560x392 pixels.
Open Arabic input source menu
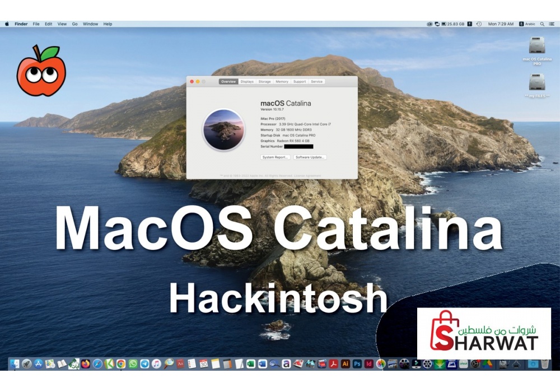click(x=527, y=24)
